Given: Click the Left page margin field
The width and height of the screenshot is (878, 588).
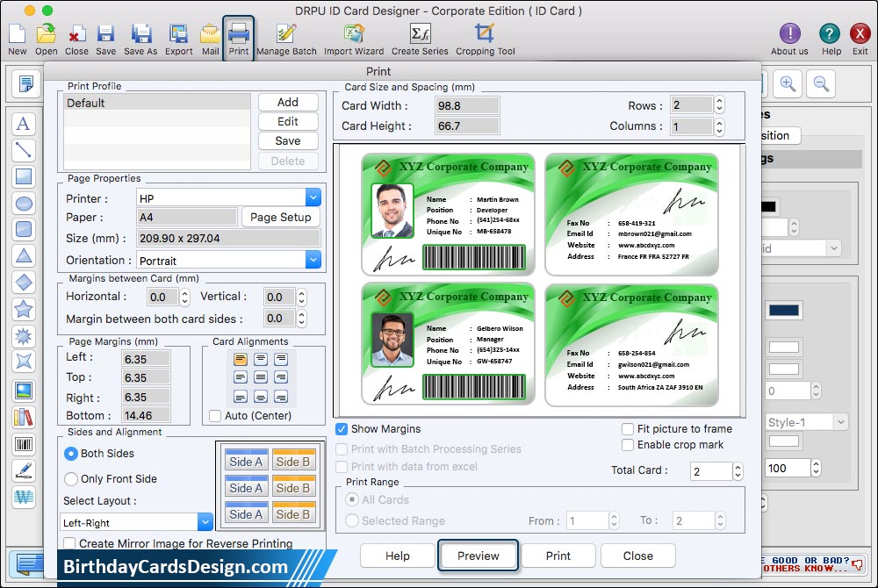Looking at the screenshot, I should tap(146, 359).
